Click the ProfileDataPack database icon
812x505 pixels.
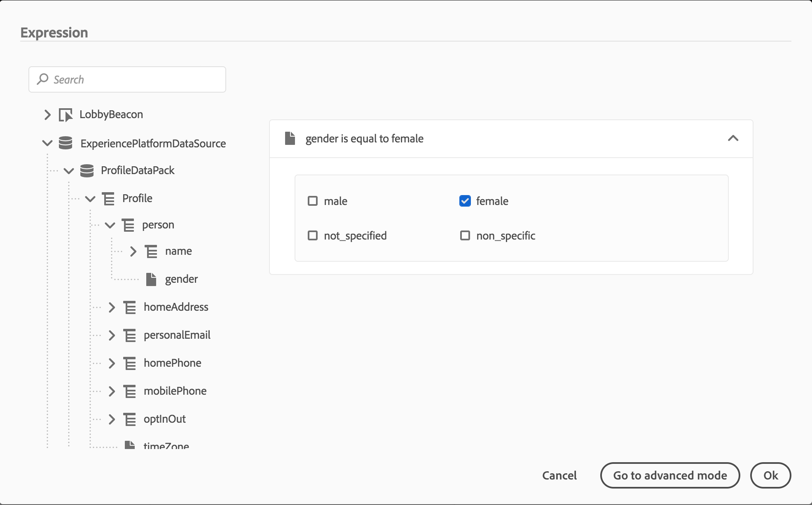pyautogui.click(x=87, y=170)
